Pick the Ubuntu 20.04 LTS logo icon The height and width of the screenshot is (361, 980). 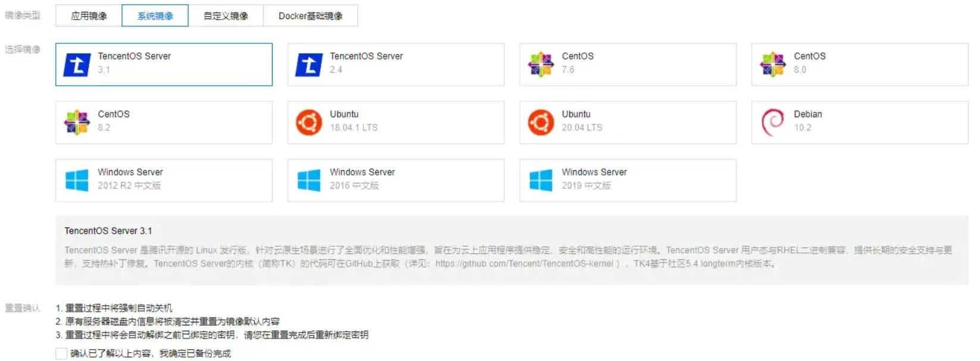(x=541, y=123)
